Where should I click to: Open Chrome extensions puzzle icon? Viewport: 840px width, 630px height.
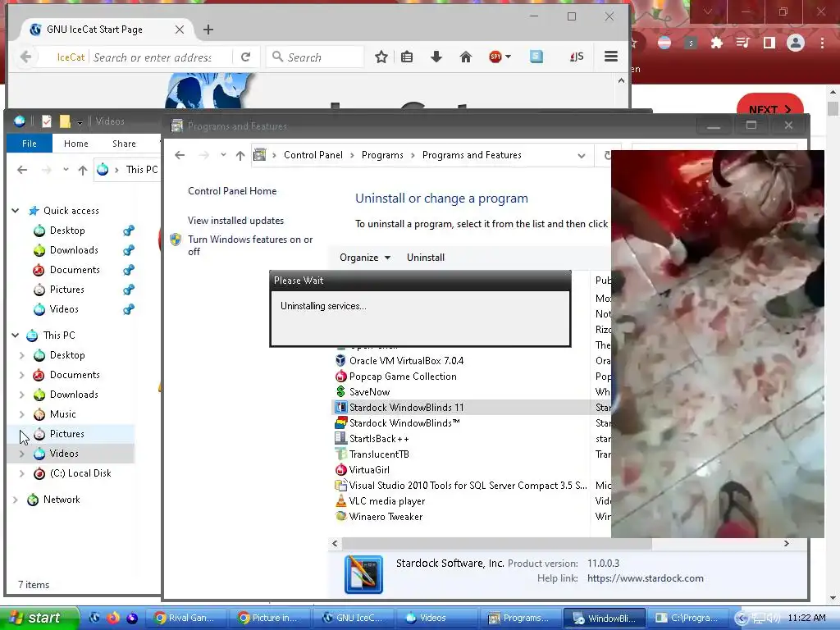(716, 43)
